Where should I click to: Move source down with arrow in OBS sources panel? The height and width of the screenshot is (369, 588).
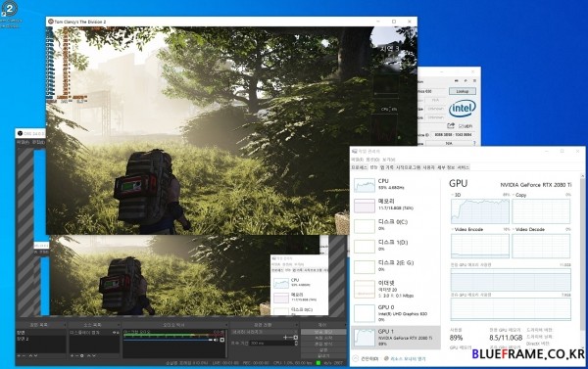[x=94, y=355]
